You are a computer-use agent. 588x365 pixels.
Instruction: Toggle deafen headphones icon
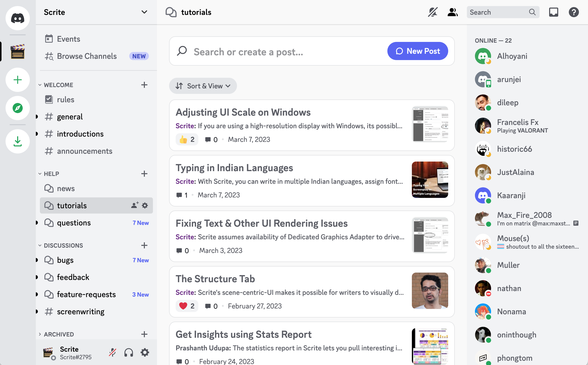[129, 352]
